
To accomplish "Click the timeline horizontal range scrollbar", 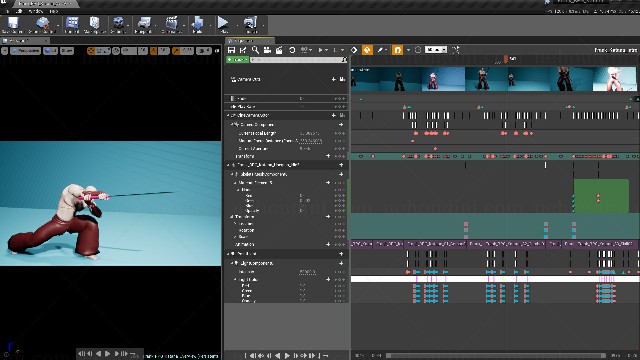I will tap(496, 356).
